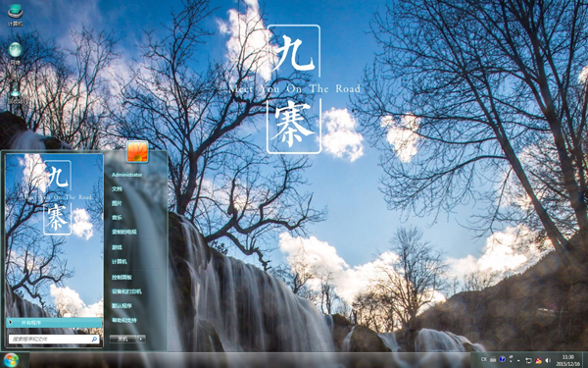
Task: Open 音乐 from the Start menu
Action: 117,218
